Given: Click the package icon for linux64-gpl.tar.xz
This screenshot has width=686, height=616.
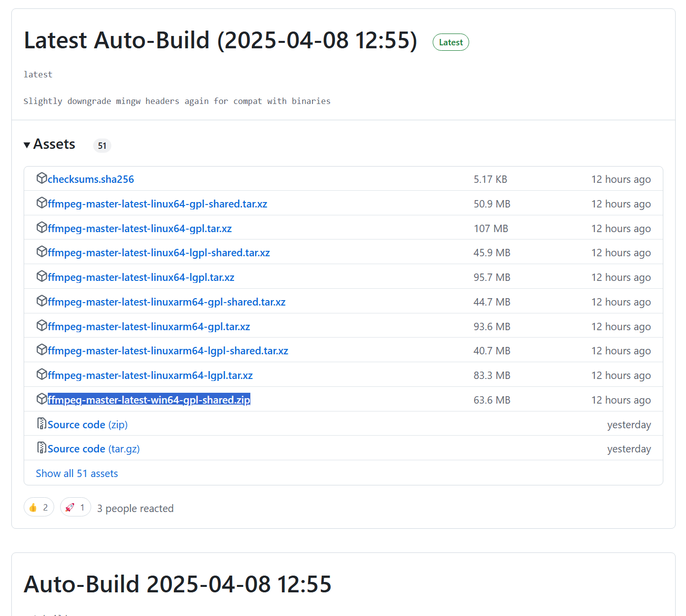Looking at the screenshot, I should pos(42,227).
